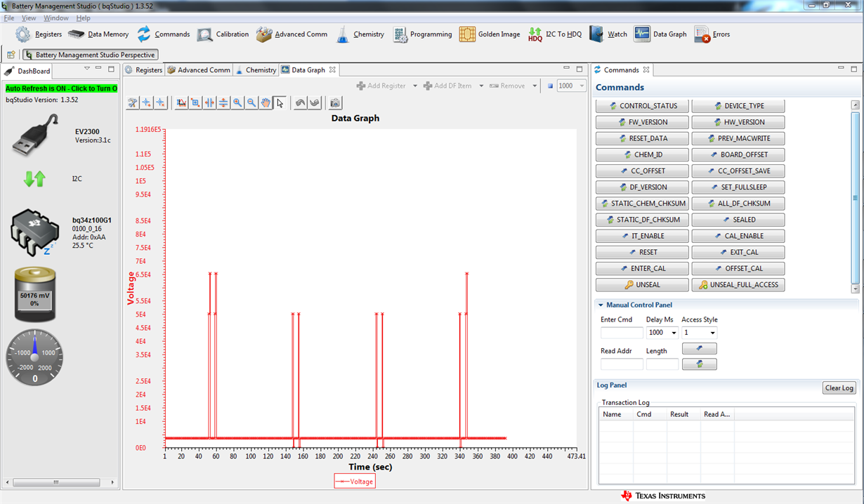Viewport: 864px width, 504px height.
Task: Click the add annotation graph icon
Action: (x=147, y=102)
